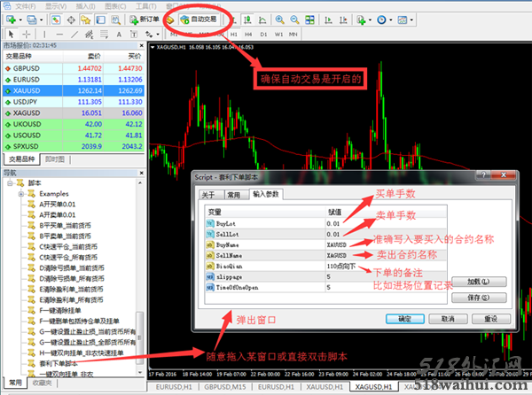
Task: Open the MetaEditor yellow book icon
Action: [169, 20]
